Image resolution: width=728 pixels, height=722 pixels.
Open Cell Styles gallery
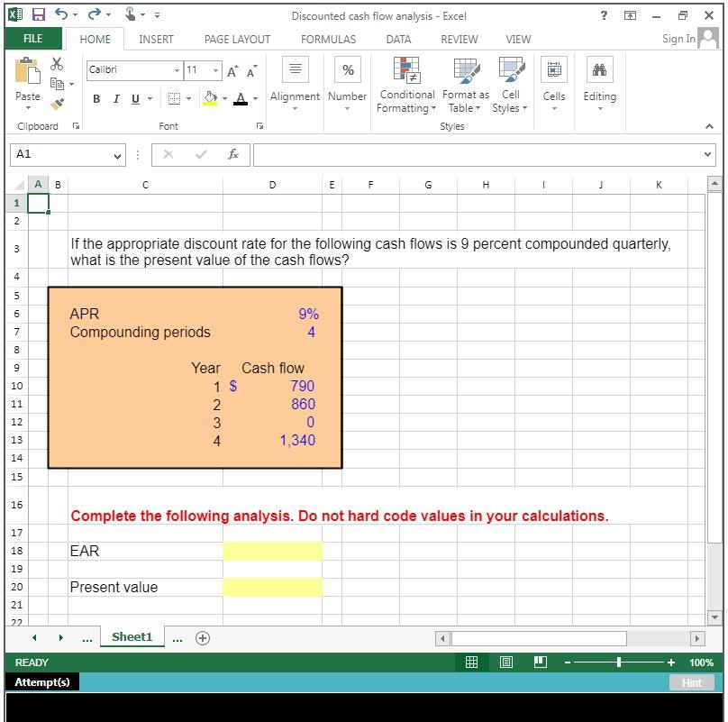[511, 85]
